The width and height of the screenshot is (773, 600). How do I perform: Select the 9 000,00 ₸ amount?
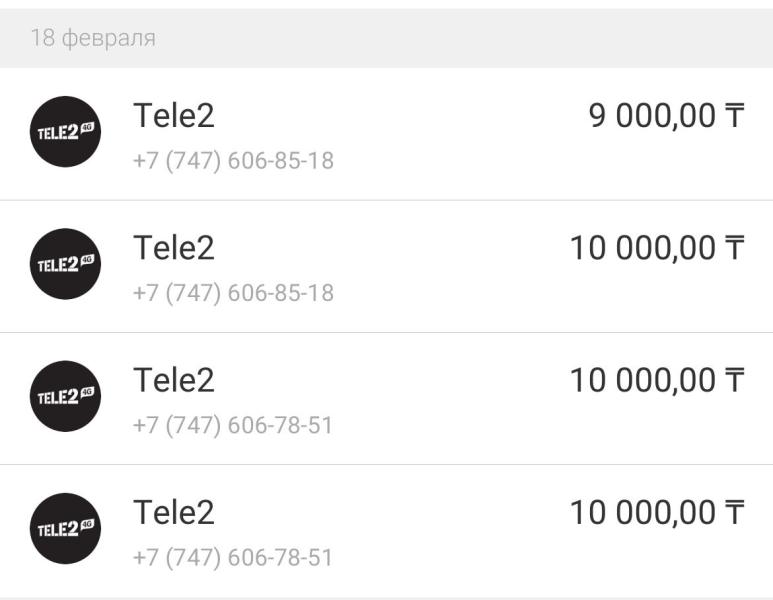point(666,116)
